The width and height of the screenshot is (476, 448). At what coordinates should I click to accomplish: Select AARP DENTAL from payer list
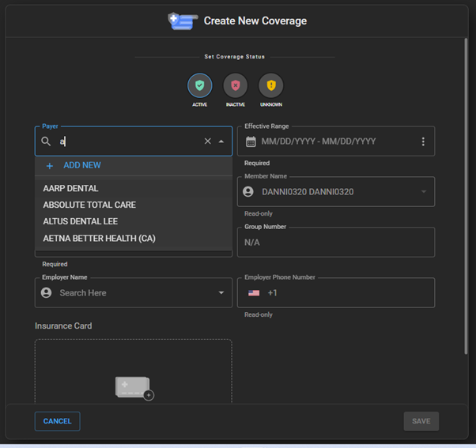pyautogui.click(x=71, y=189)
